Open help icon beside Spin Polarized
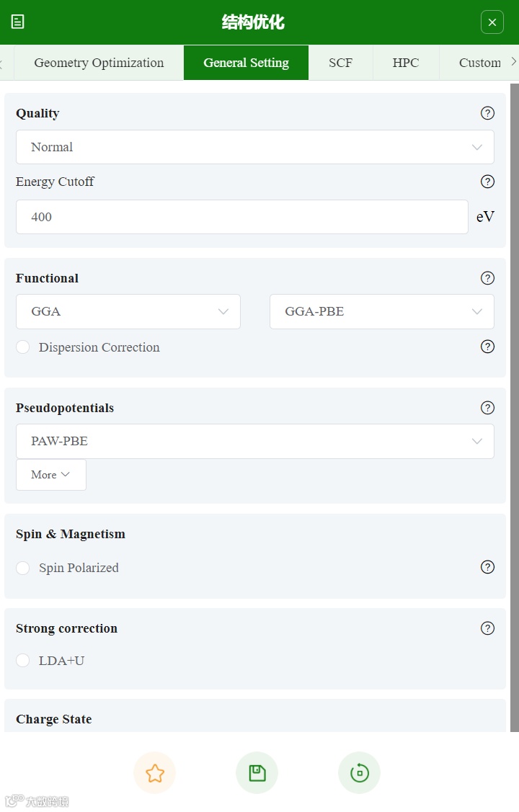519x812 pixels. pos(487,567)
